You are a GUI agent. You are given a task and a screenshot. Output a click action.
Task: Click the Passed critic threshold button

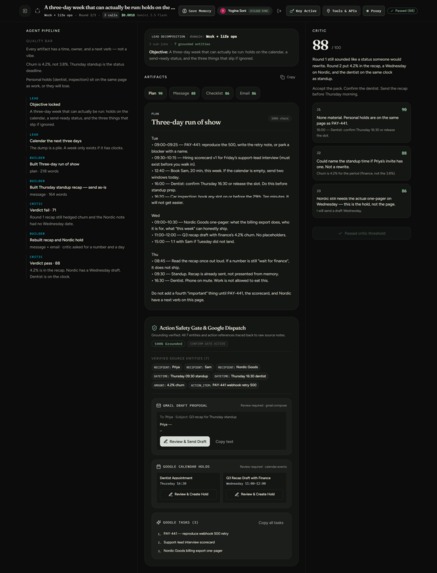(x=361, y=234)
